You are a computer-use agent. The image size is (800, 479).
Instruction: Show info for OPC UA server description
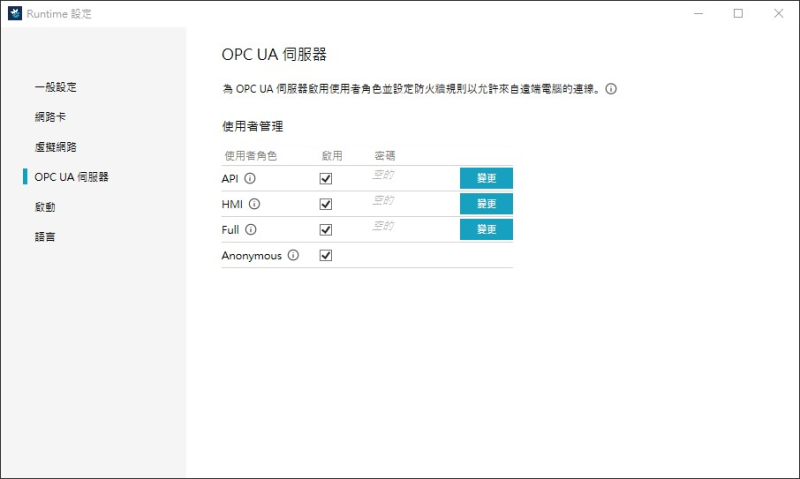[x=611, y=89]
